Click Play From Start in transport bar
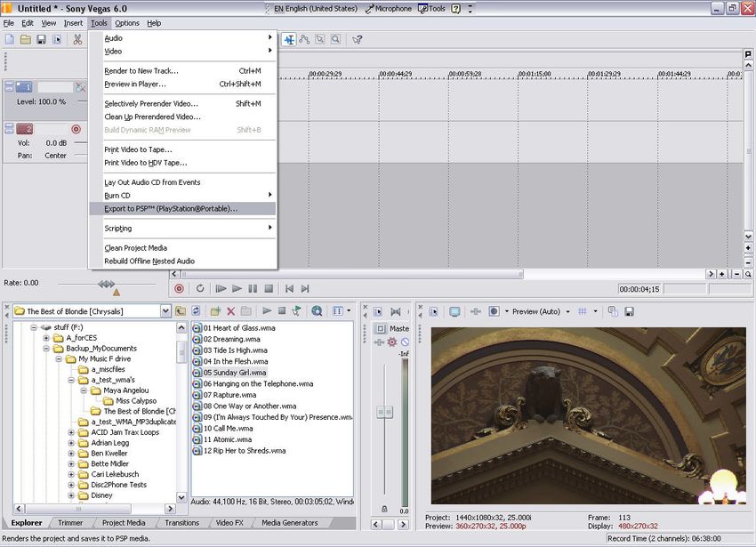This screenshot has width=756, height=547. click(x=221, y=288)
